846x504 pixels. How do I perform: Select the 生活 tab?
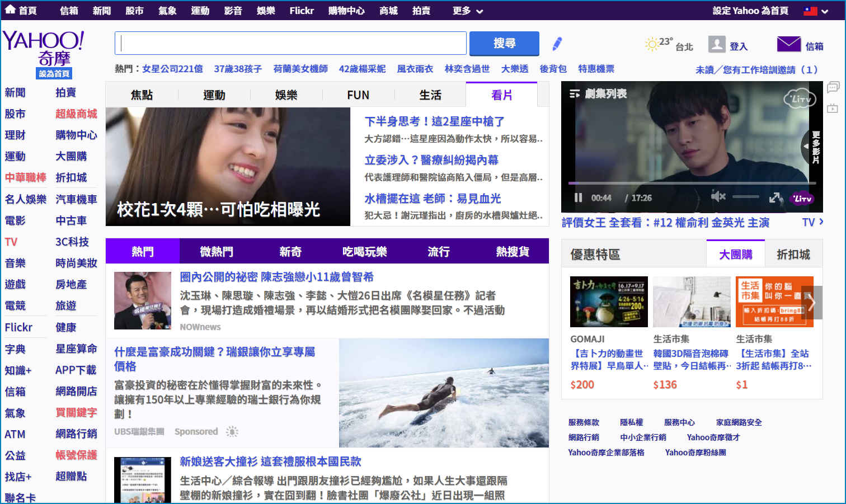click(x=430, y=95)
